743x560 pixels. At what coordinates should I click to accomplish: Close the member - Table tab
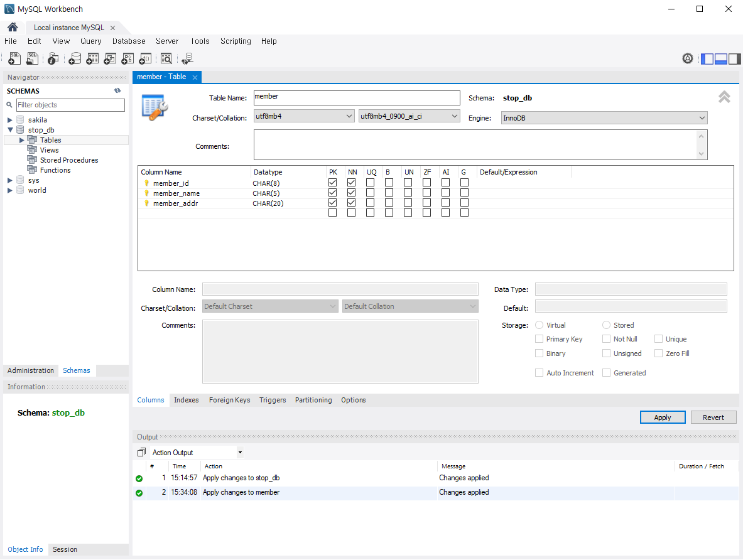(x=195, y=77)
